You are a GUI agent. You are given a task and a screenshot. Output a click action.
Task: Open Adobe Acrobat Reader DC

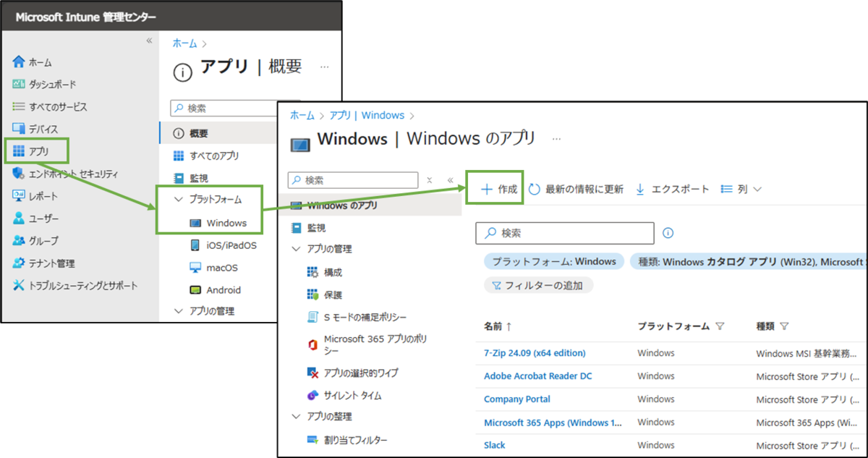point(538,376)
